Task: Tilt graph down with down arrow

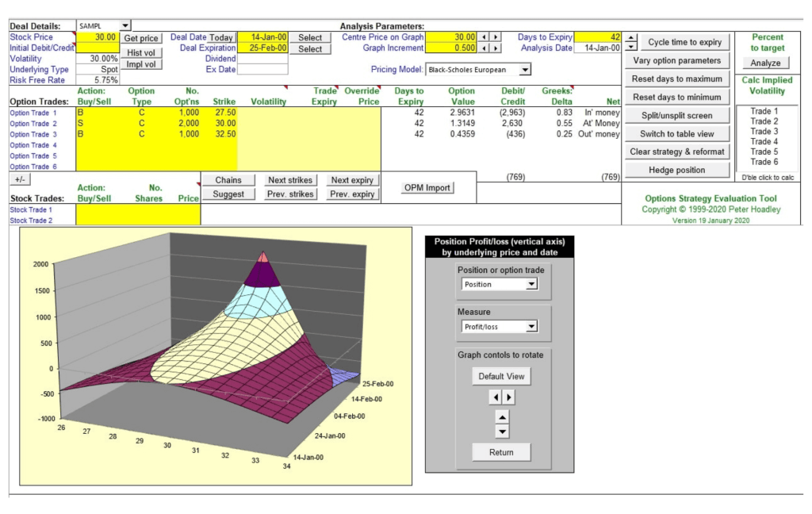Action: coord(502,431)
